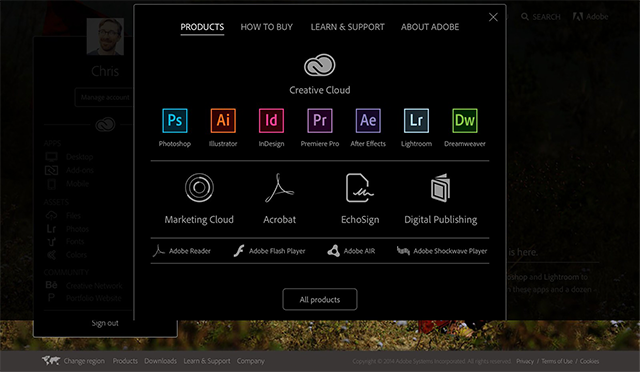The width and height of the screenshot is (640, 372).
Task: Switch to the Products tab
Action: pos(202,27)
